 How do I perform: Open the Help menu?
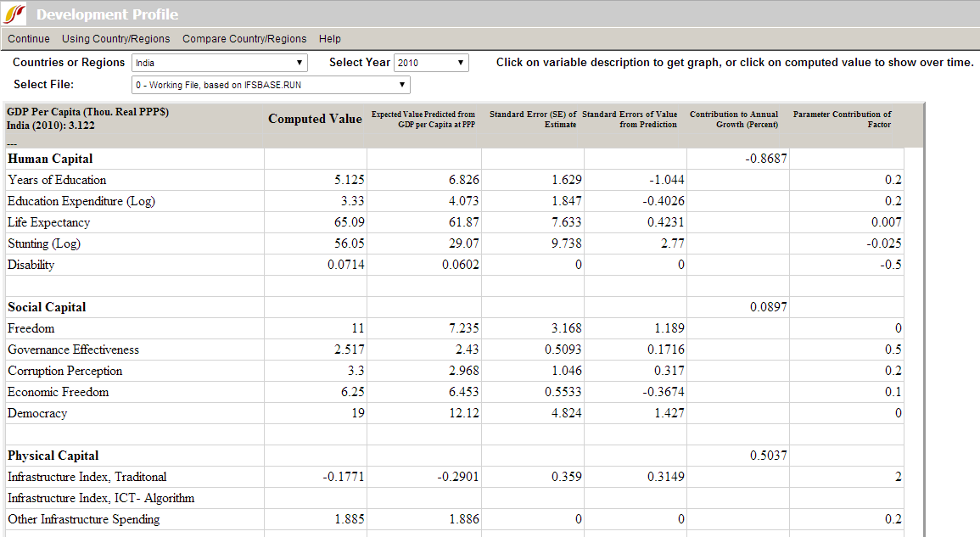pos(330,39)
